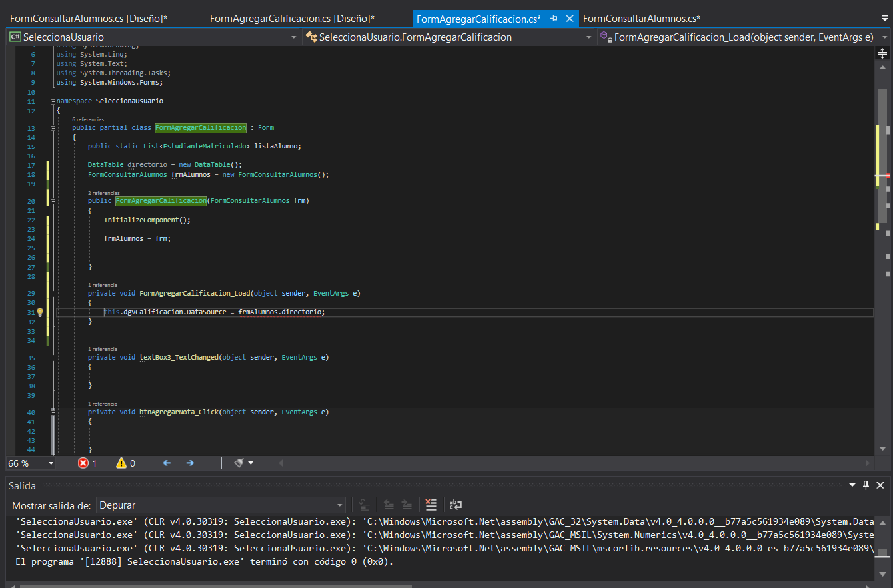Click 'frmAlumnos.directorio' in line 31
The width and height of the screenshot is (893, 588).
pos(281,312)
